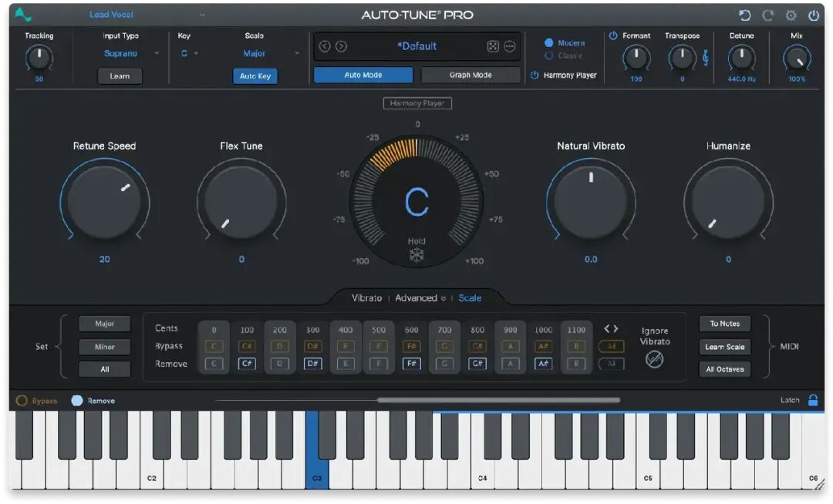Image resolution: width=833 pixels, height=504 pixels.
Task: Open the Lead Vocal track dropdown
Action: pyautogui.click(x=147, y=15)
